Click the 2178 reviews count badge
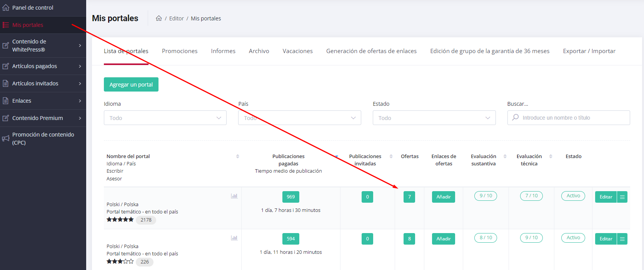Image resolution: width=644 pixels, height=270 pixels. pos(146,220)
